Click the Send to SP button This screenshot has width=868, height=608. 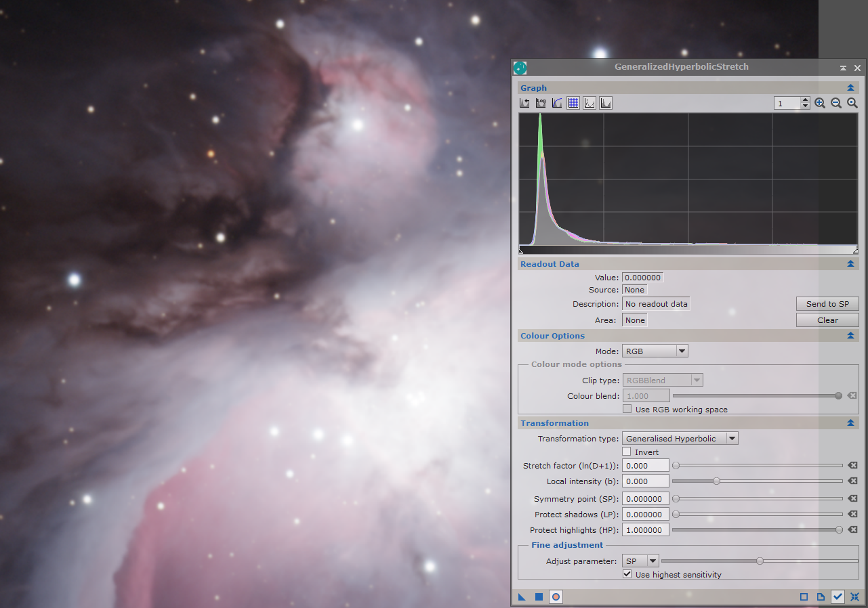click(x=827, y=304)
